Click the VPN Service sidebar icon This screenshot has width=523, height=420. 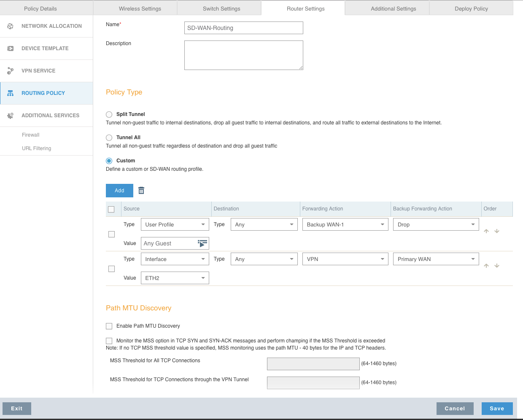click(11, 71)
